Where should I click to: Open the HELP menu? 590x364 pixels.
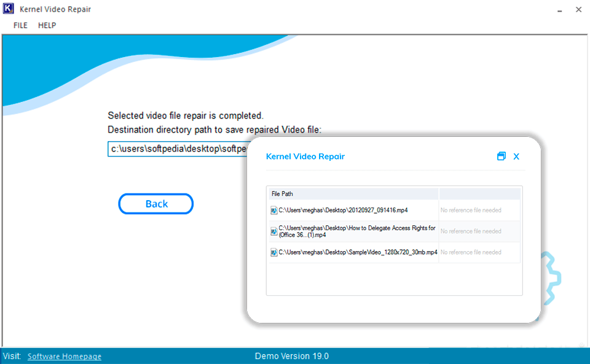tap(47, 25)
